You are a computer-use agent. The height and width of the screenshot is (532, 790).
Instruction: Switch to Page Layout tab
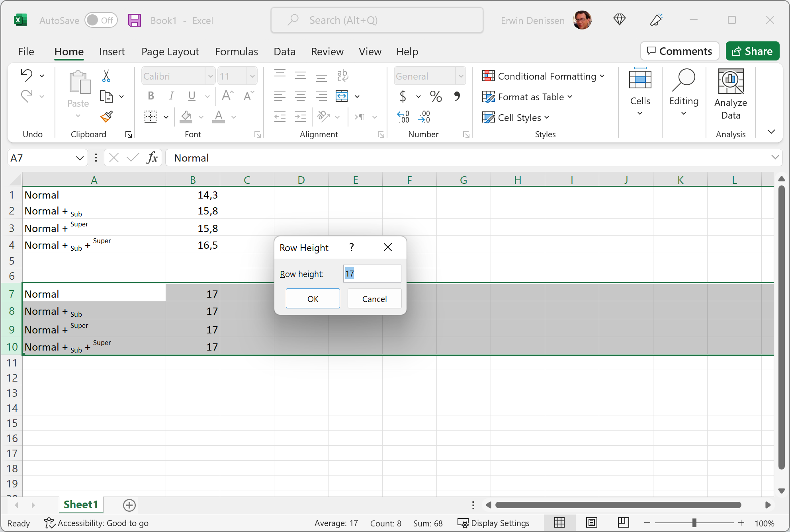[170, 52]
